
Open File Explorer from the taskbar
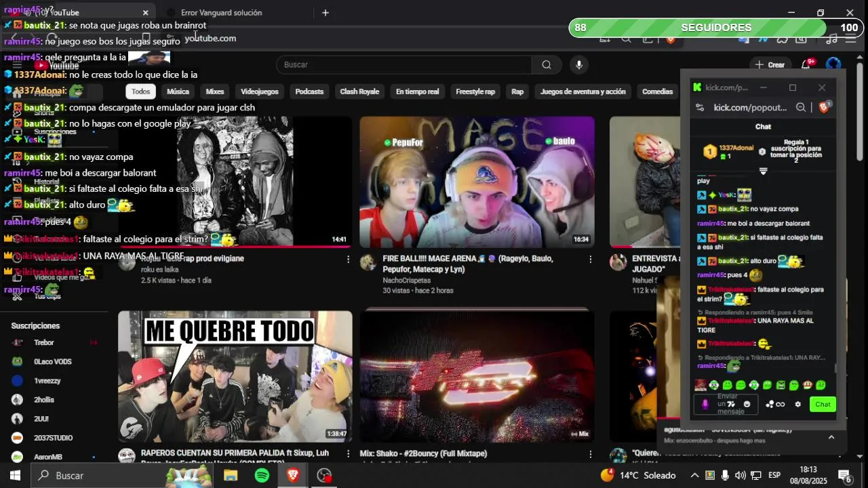(x=231, y=476)
